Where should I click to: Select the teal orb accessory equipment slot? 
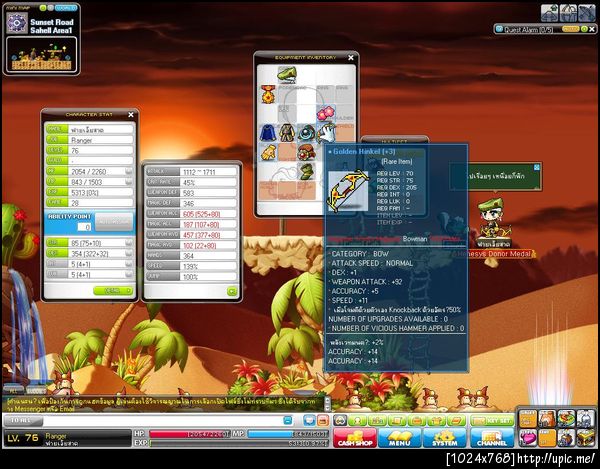coord(306,133)
